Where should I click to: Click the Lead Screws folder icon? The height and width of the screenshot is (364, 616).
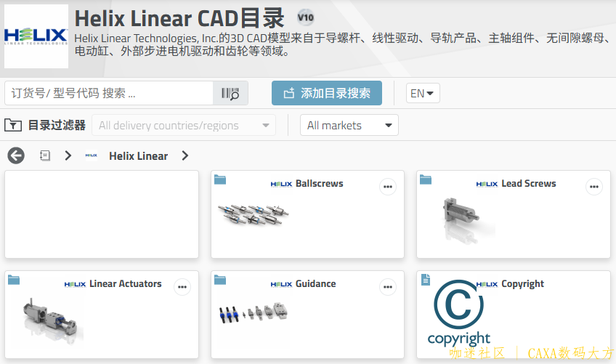tap(426, 179)
